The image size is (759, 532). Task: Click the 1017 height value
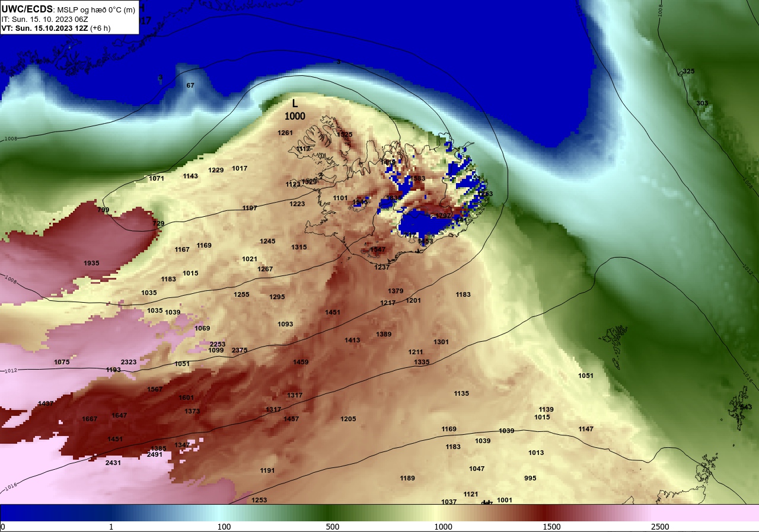(240, 168)
